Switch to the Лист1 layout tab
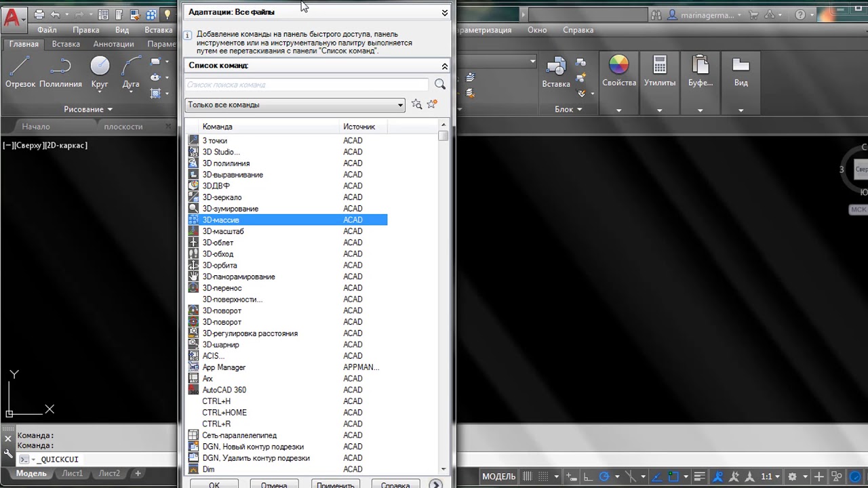The width and height of the screenshot is (868, 488). point(72,473)
